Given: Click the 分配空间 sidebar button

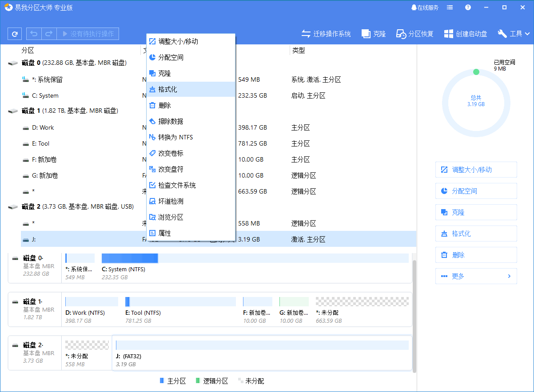Looking at the screenshot, I should click(x=476, y=190).
